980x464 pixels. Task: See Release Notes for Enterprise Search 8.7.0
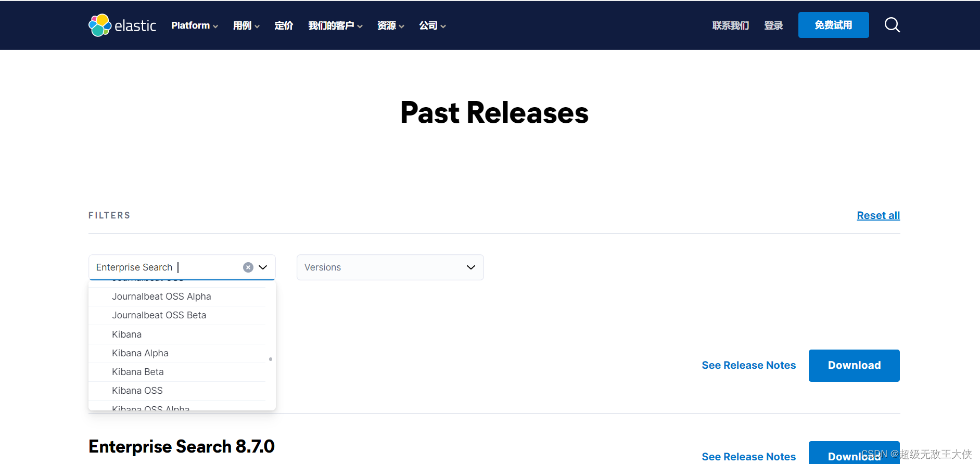(x=749, y=456)
